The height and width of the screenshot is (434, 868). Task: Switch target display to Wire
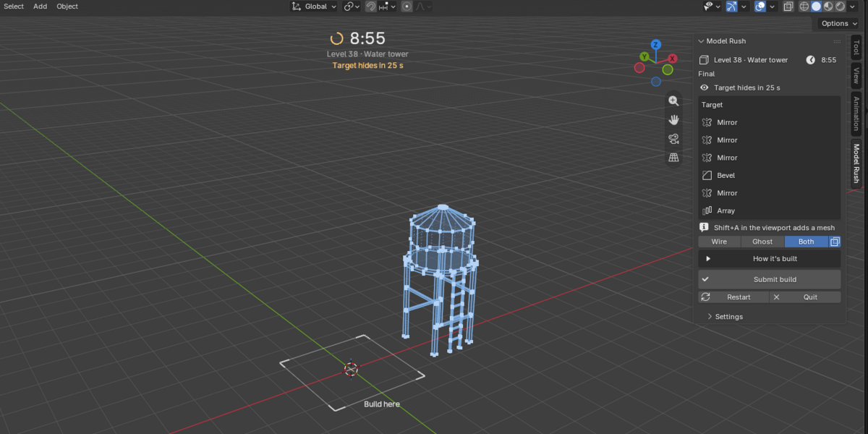[x=720, y=242]
